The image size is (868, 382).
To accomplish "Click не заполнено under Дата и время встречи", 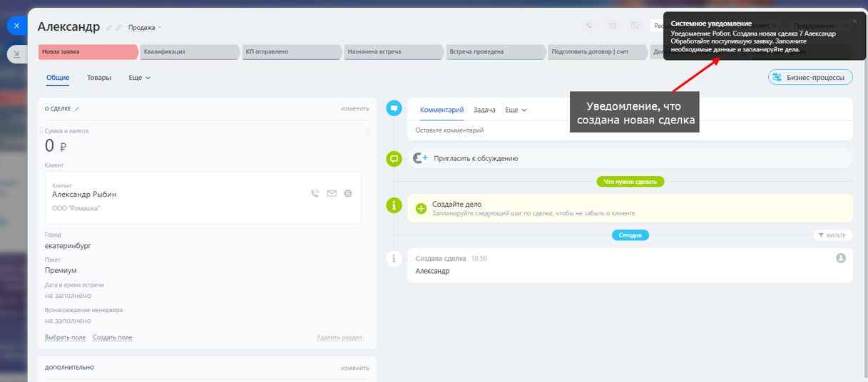I will click(68, 296).
